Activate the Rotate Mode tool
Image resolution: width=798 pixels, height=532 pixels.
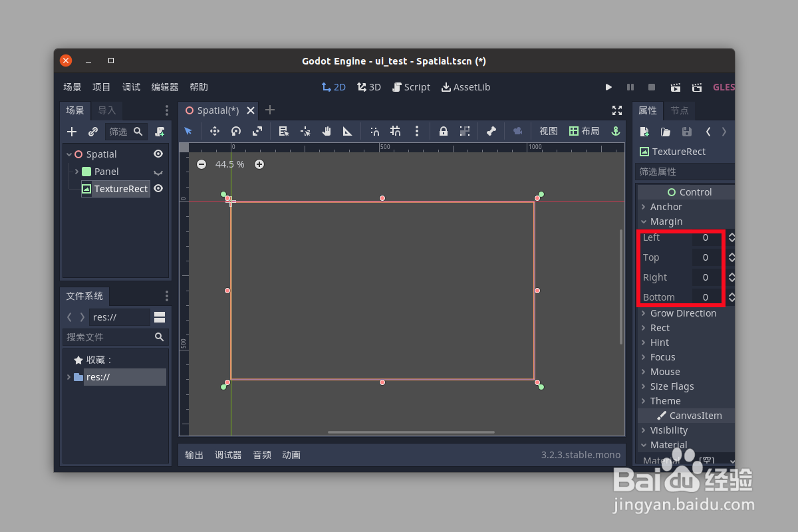pyautogui.click(x=236, y=131)
